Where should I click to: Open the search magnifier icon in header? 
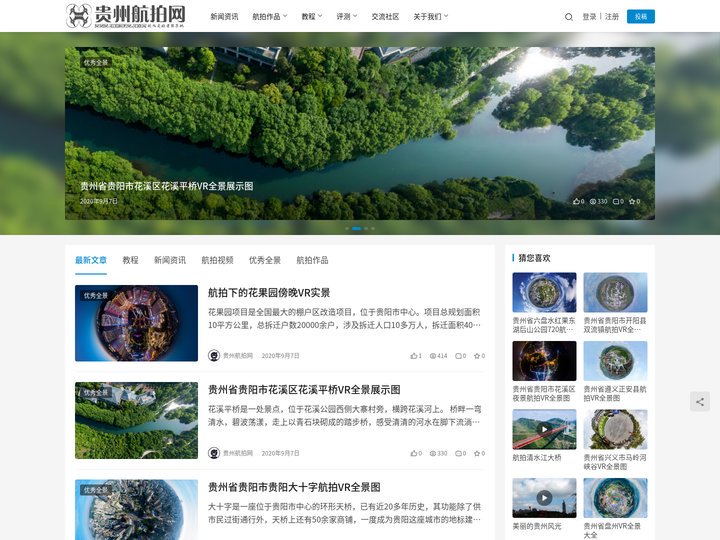click(x=568, y=17)
